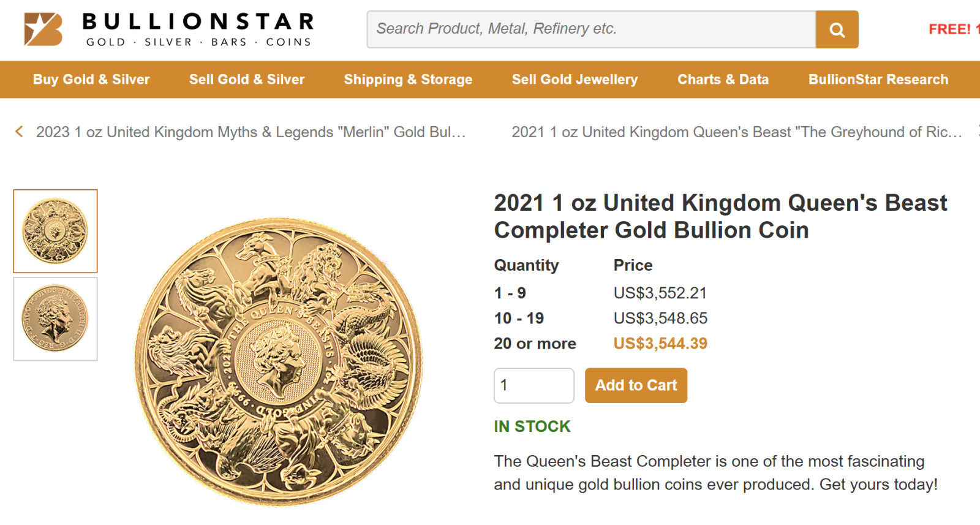The width and height of the screenshot is (980, 525).
Task: Open Sell Gold & Silver menu
Action: 246,80
